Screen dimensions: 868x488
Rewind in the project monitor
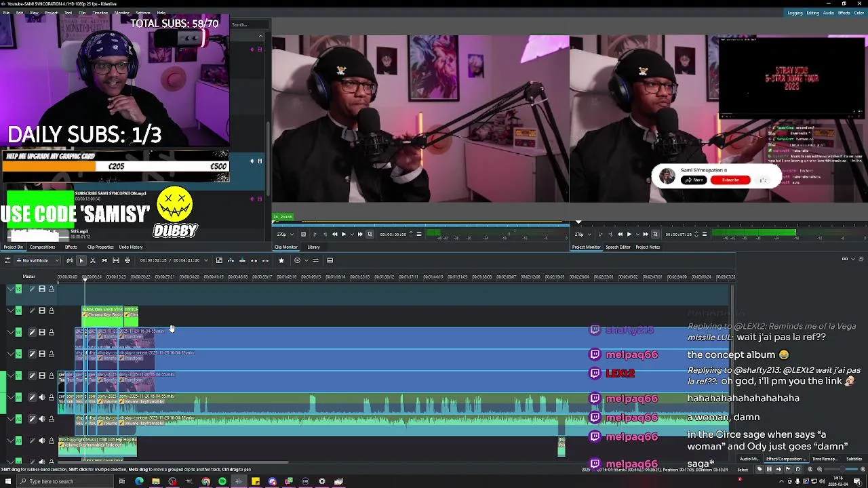pos(620,235)
